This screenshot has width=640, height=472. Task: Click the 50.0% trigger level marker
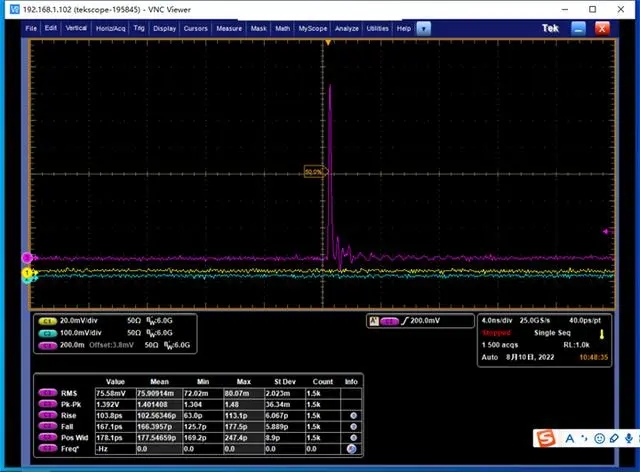click(314, 172)
